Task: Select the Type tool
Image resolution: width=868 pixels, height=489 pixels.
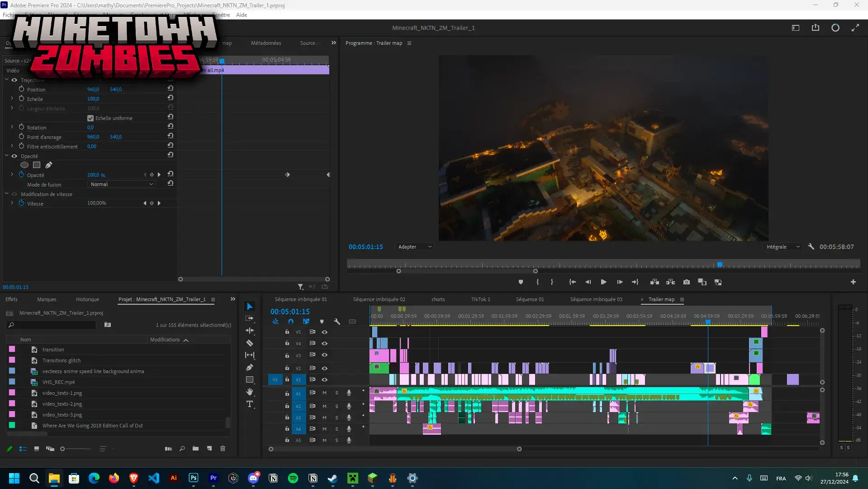Action: tap(250, 404)
